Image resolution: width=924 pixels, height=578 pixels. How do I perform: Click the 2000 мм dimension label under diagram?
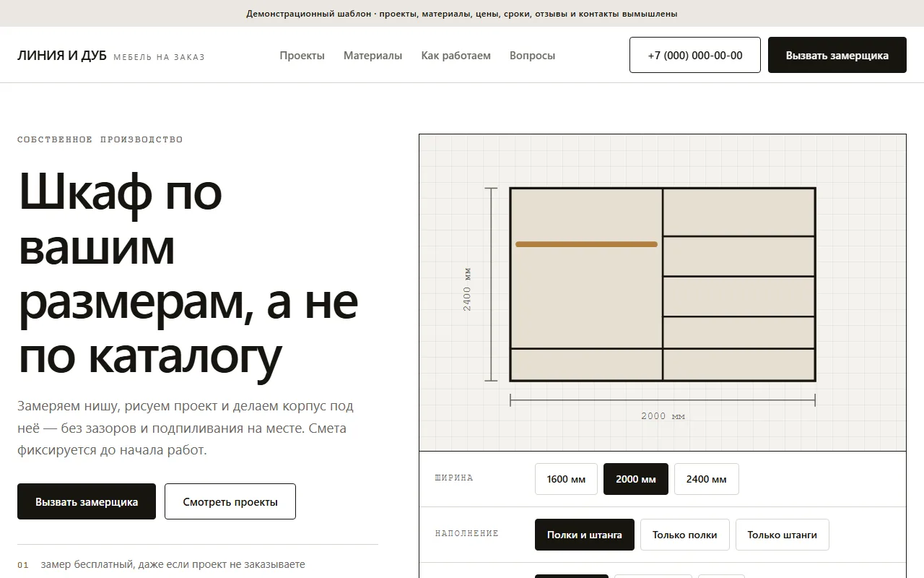pos(663,416)
